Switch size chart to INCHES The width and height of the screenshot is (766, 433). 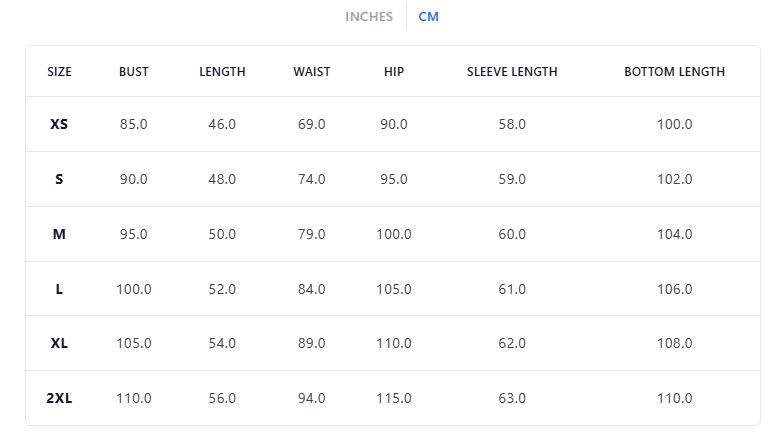(369, 17)
